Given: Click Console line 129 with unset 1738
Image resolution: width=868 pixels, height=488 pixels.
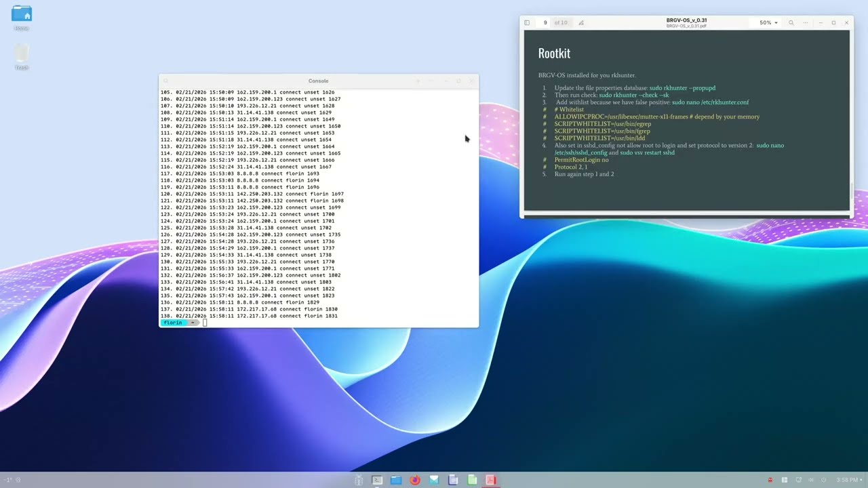Looking at the screenshot, I should click(246, 255).
